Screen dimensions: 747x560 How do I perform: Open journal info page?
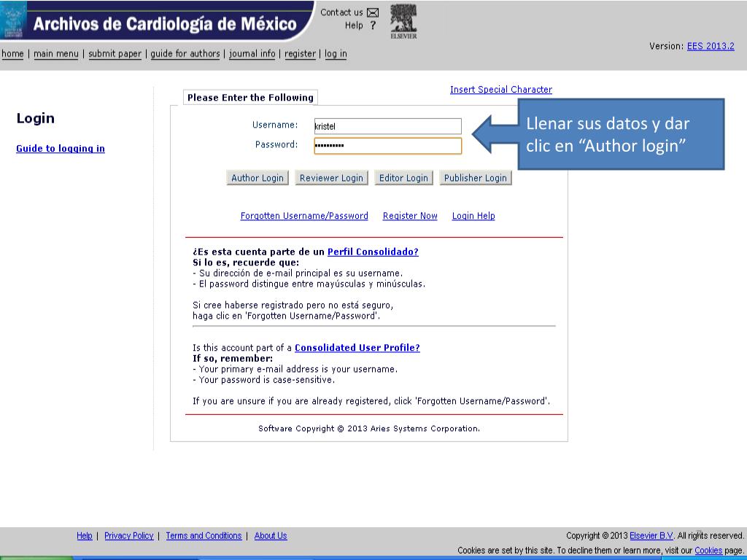tap(252, 54)
